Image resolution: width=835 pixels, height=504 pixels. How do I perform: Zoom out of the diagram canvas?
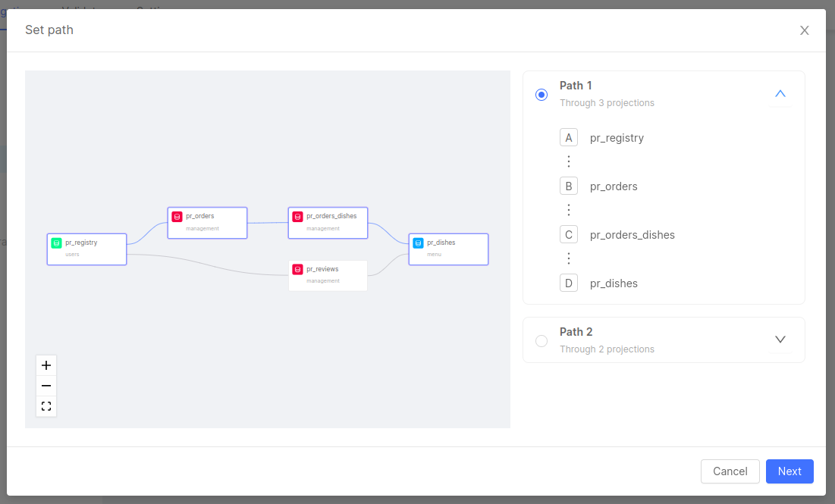46,386
